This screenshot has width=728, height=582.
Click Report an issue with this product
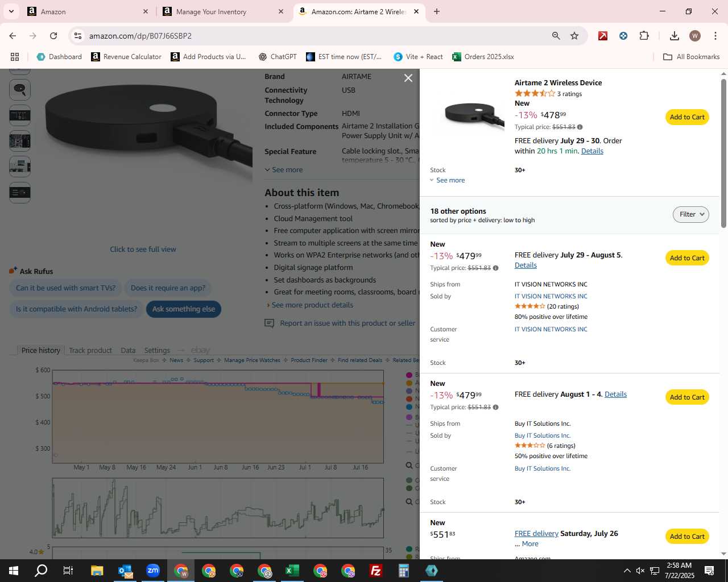[x=348, y=323]
